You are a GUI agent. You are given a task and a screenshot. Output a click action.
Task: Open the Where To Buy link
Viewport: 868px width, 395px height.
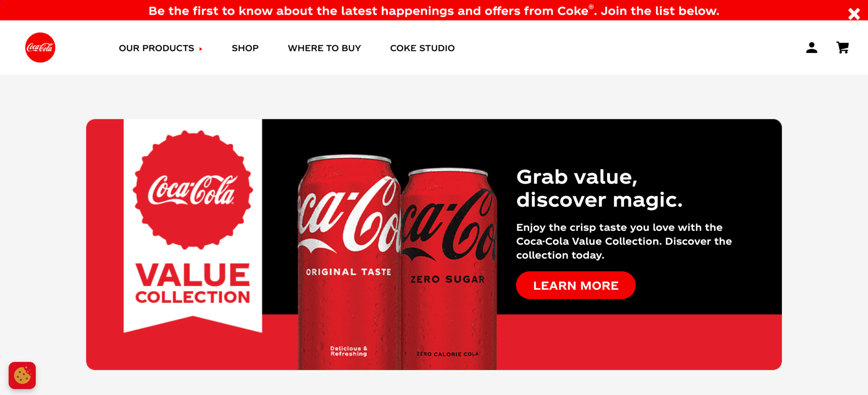[324, 48]
